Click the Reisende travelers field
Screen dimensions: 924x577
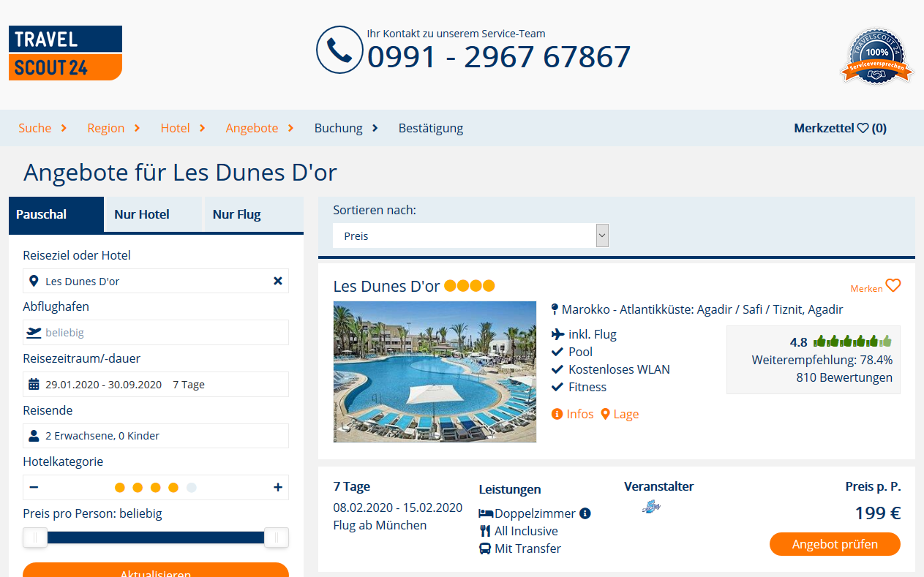156,435
